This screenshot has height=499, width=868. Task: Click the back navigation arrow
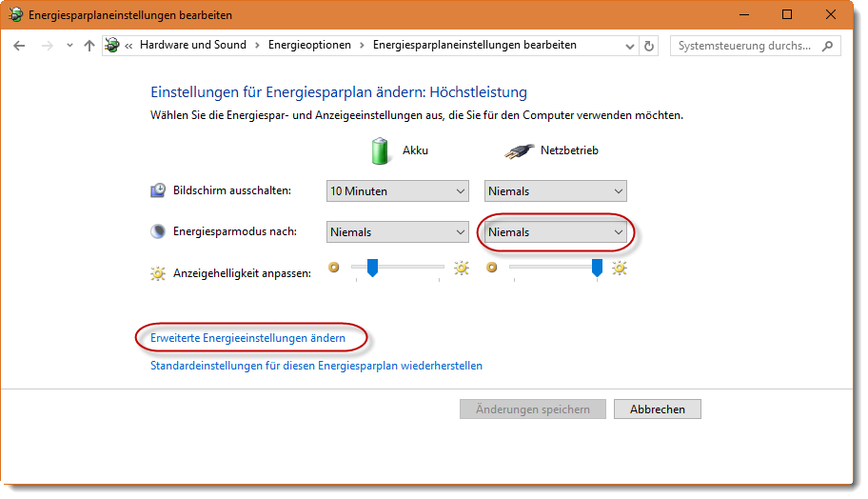pyautogui.click(x=20, y=46)
